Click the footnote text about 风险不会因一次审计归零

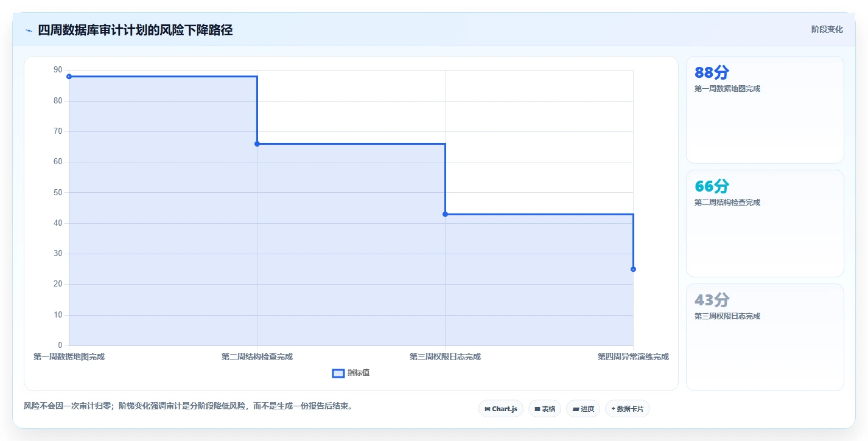pos(188,406)
